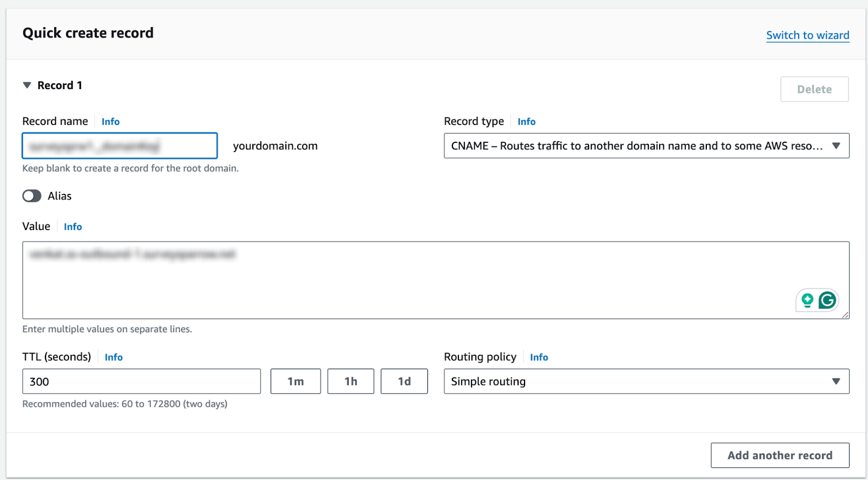Image resolution: width=868 pixels, height=480 pixels.
Task: Click inside the Value text area
Action: pyautogui.click(x=407, y=282)
